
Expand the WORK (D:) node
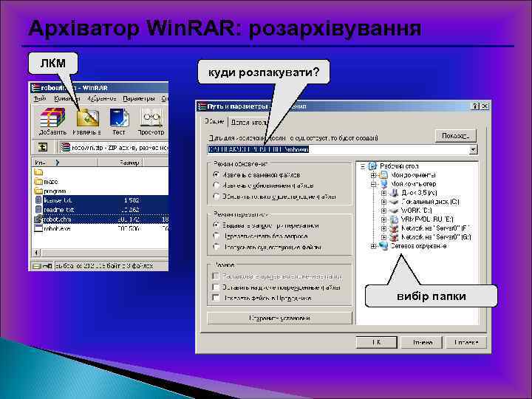point(383,211)
